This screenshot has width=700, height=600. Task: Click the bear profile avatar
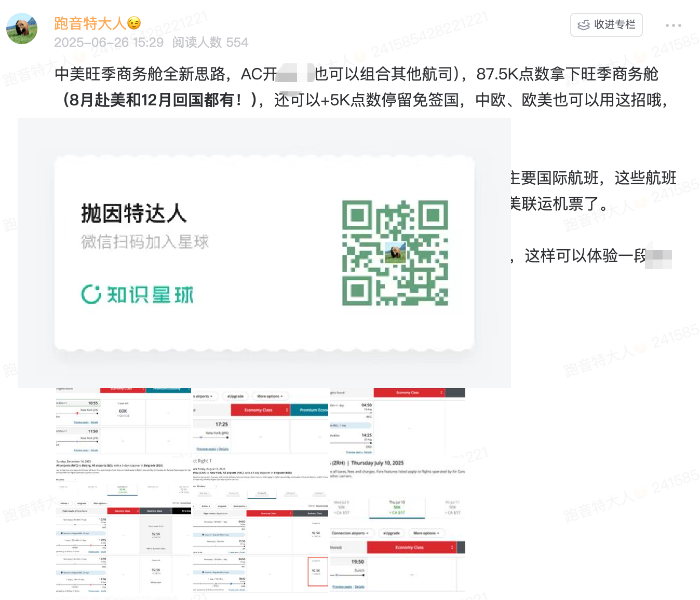tap(22, 29)
